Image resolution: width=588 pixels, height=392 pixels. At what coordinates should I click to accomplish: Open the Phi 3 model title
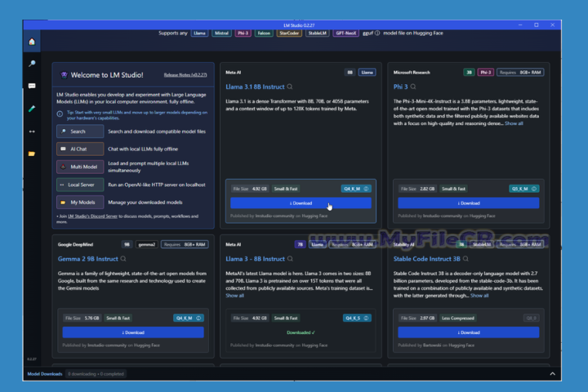(x=400, y=87)
